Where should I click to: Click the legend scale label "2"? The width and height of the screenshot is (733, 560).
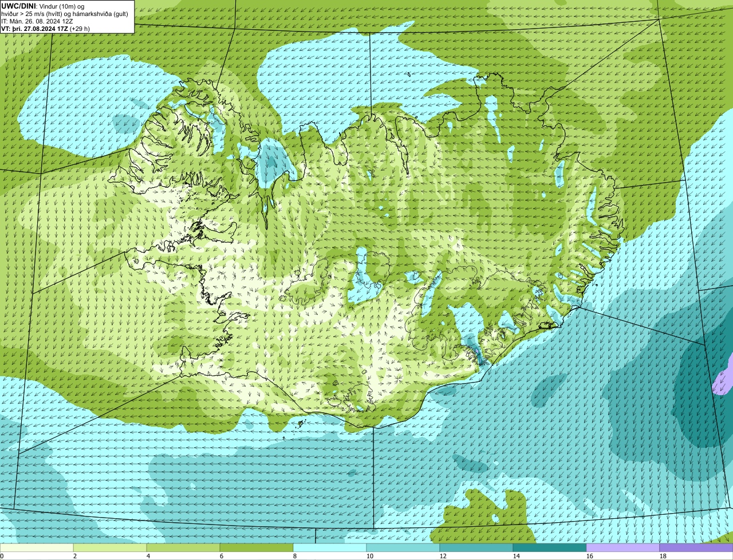click(75, 556)
